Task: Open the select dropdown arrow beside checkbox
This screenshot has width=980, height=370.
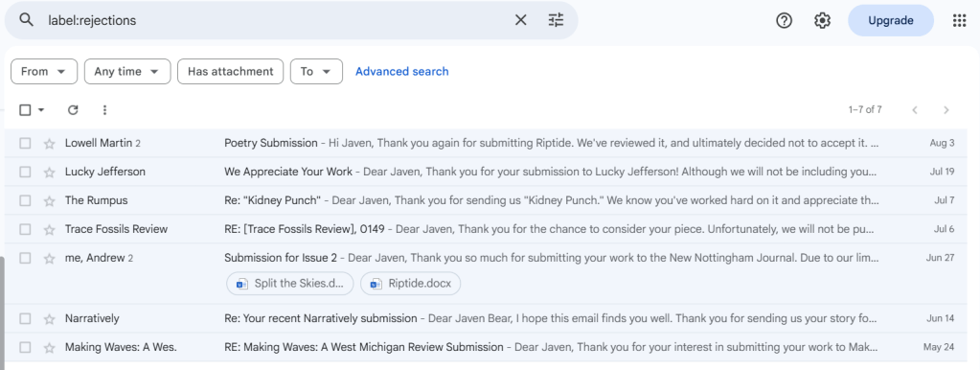Action: (x=41, y=110)
